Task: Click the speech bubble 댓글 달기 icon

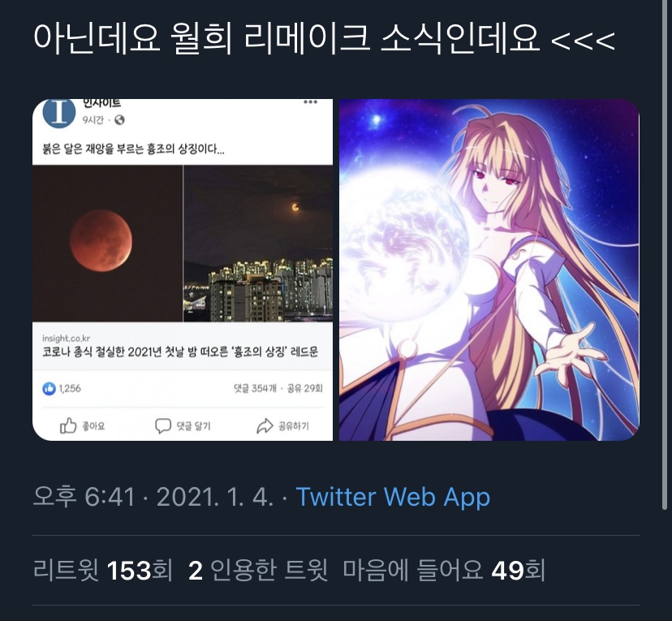Action: [x=163, y=425]
